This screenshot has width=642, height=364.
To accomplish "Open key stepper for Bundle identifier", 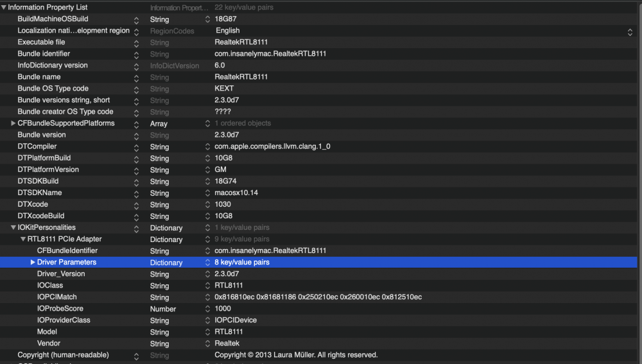I will click(x=136, y=55).
